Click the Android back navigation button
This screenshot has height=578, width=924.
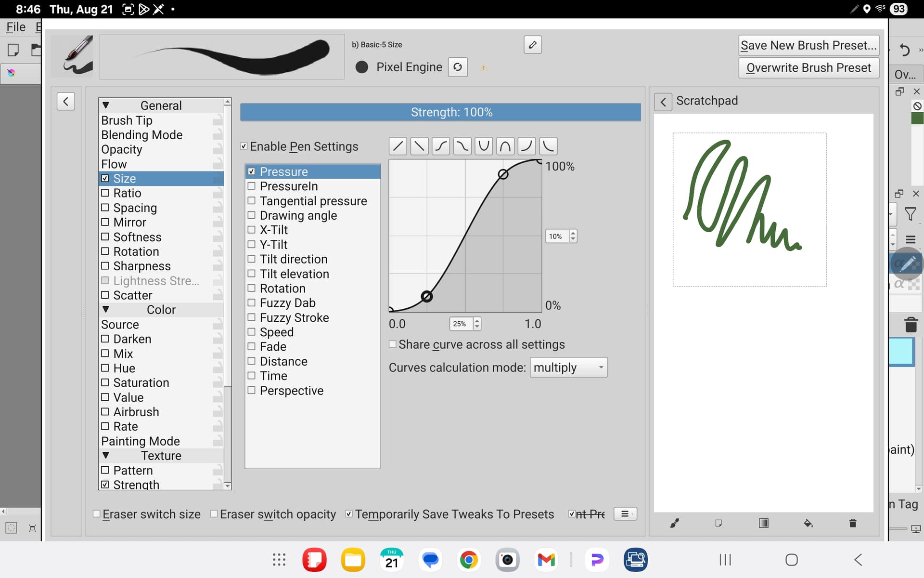tap(858, 560)
